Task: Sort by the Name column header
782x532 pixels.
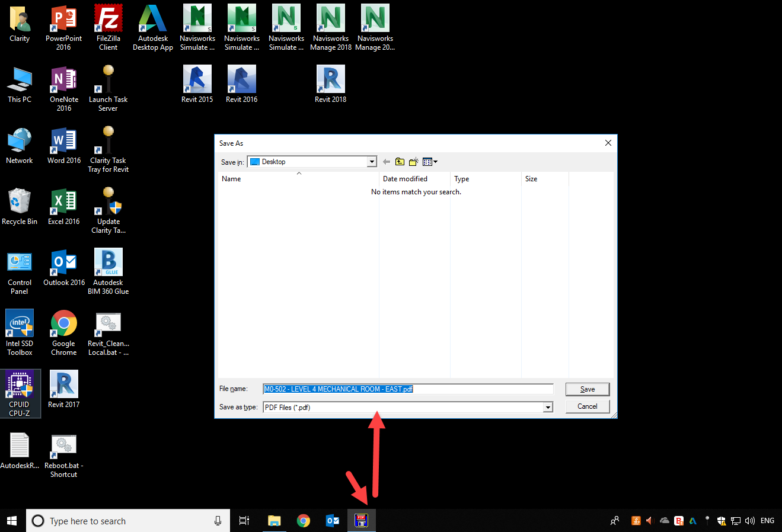Action: pyautogui.click(x=296, y=179)
